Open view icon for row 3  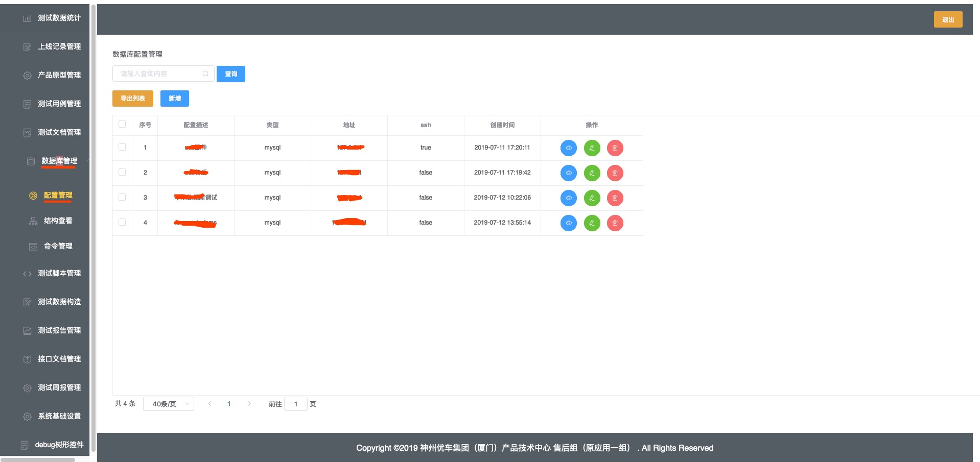tap(568, 198)
